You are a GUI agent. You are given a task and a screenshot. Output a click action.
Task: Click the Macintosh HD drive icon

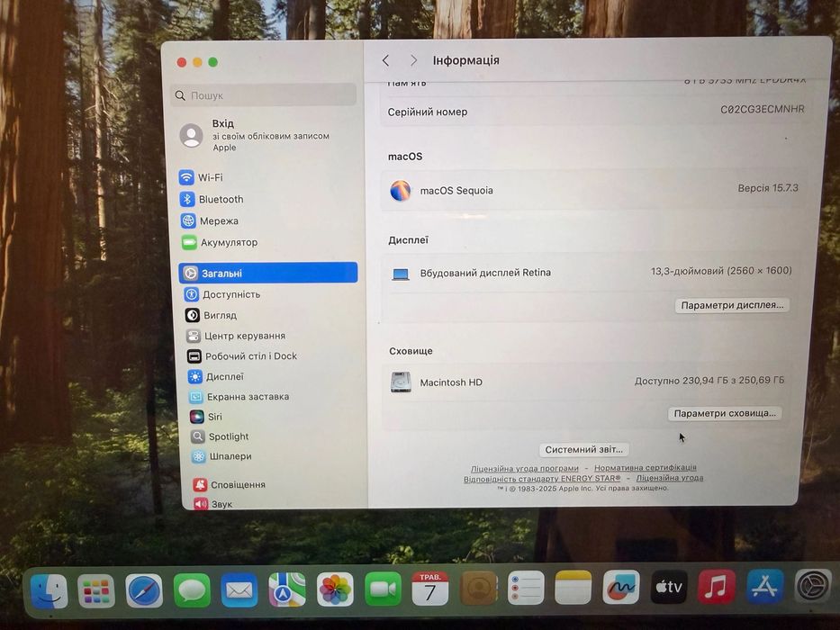(401, 382)
